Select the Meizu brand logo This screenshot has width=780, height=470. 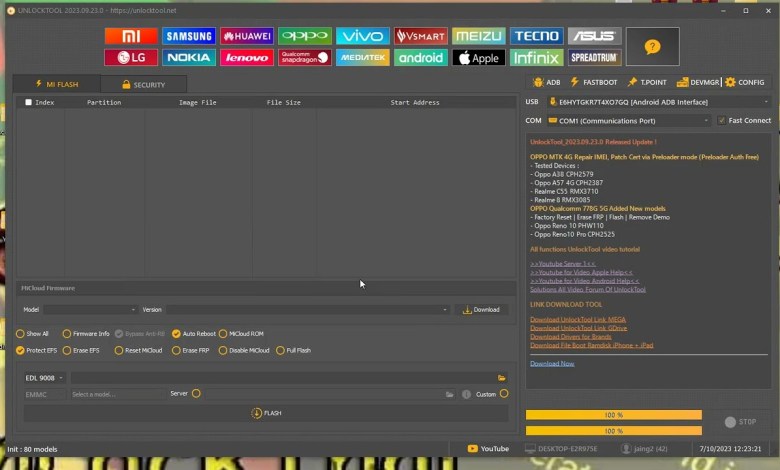479,36
